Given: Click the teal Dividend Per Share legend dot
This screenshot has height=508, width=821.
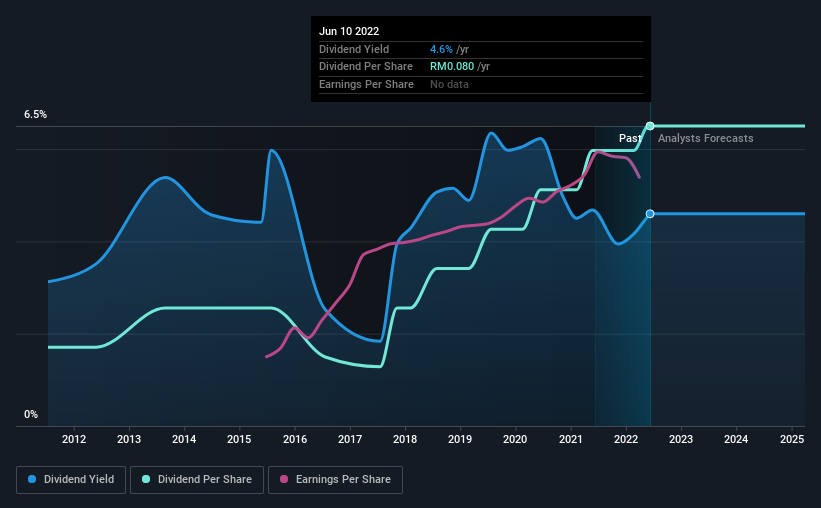Looking at the screenshot, I should coord(146,479).
